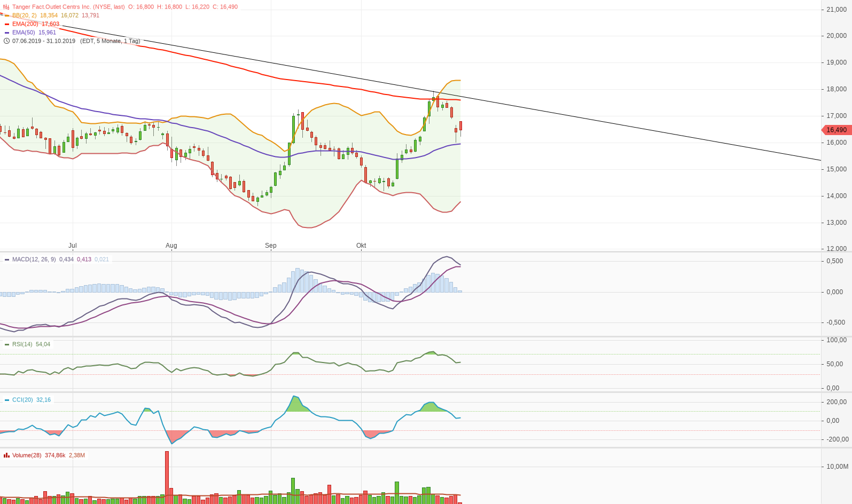852x504 pixels.
Task: Click the Volume(28) indicator label
Action: [27, 455]
